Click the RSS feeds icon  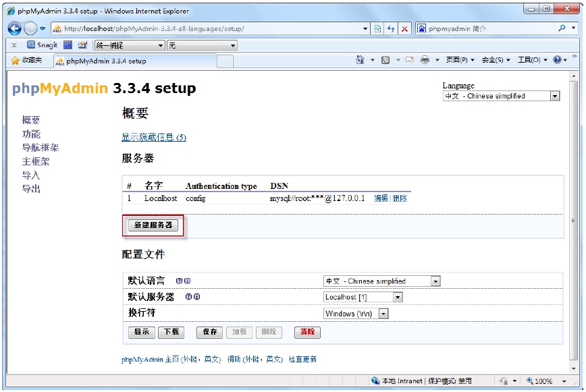click(x=385, y=60)
